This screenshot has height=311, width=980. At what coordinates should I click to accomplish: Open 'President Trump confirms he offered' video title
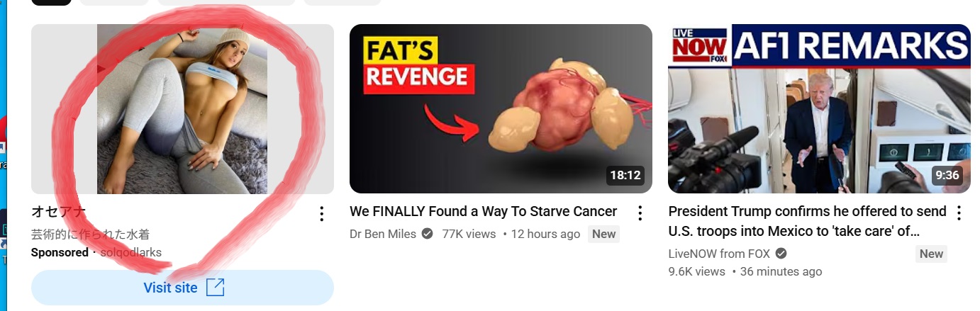(808, 221)
